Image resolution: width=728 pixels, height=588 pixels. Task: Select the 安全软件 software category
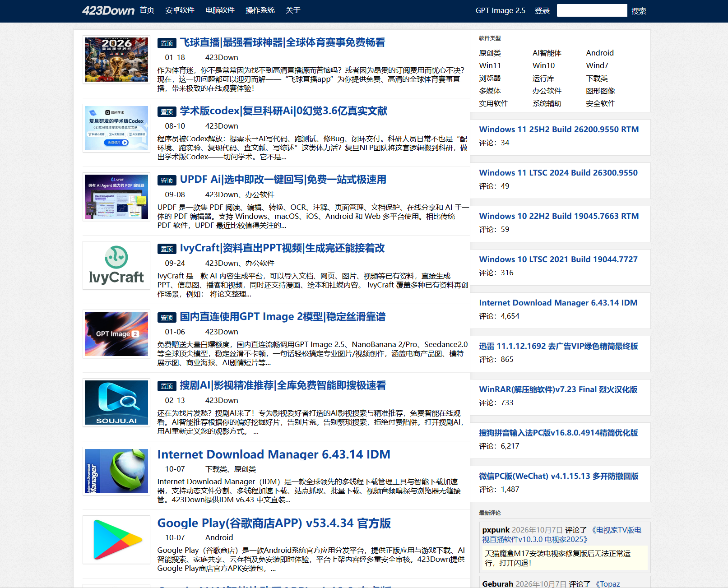(x=600, y=103)
